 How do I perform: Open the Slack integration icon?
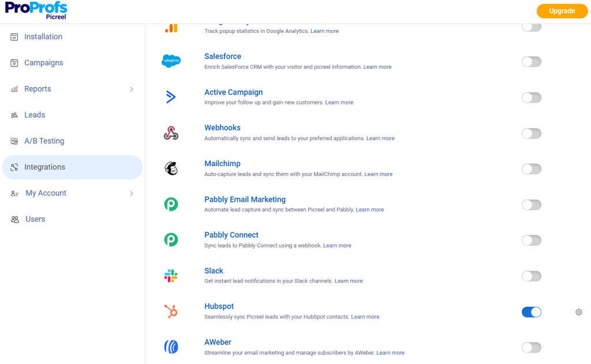(x=171, y=276)
